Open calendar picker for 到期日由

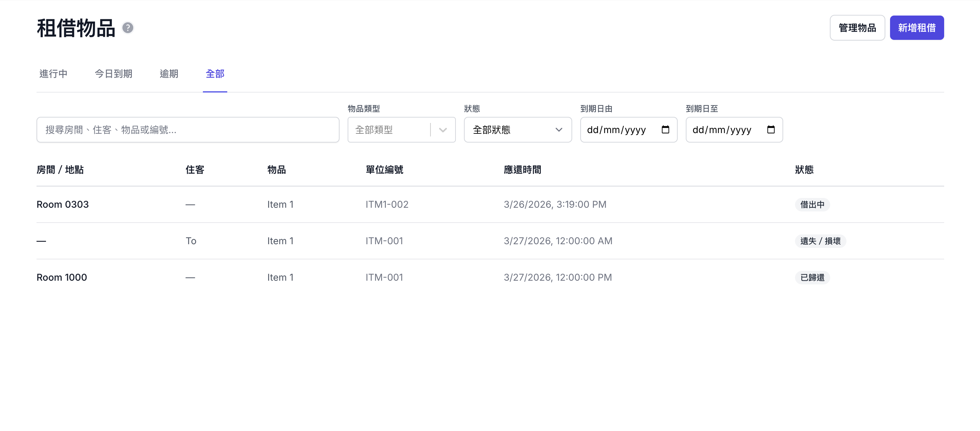tap(665, 130)
